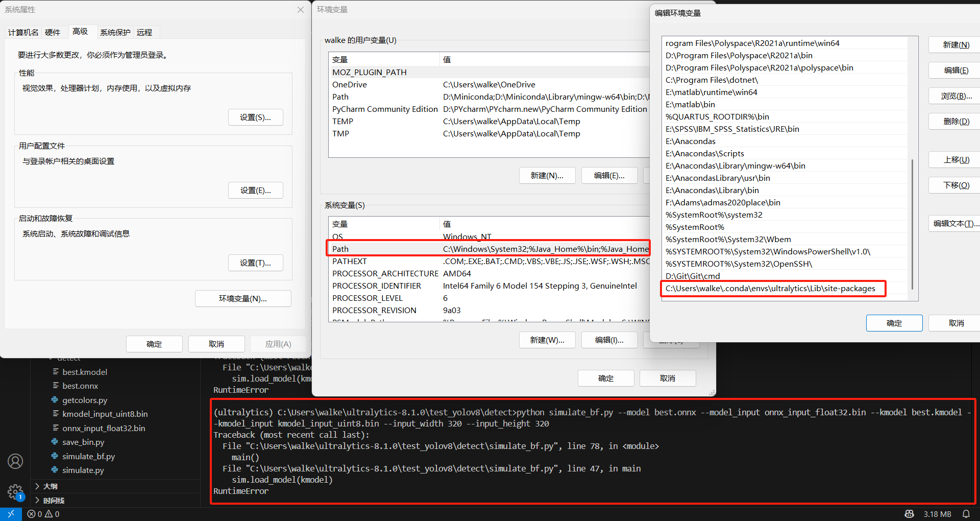Open the 系统保护 tab
Image resolution: width=980 pixels, height=521 pixels.
pyautogui.click(x=115, y=32)
